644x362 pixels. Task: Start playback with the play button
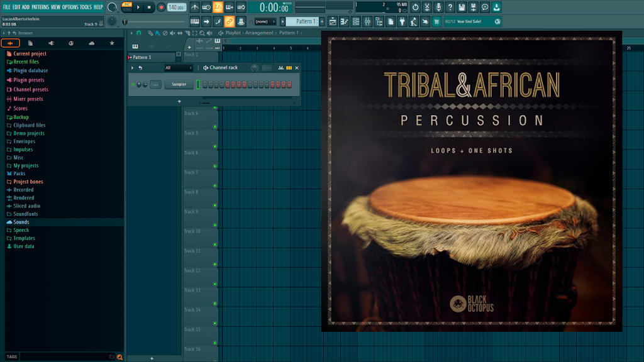click(138, 7)
